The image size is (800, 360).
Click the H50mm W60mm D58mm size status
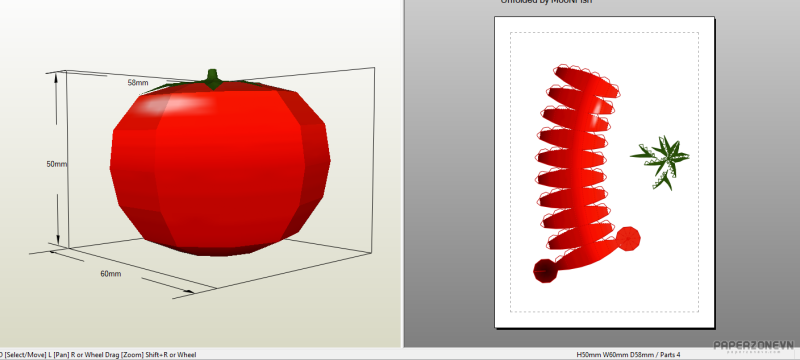(x=614, y=354)
